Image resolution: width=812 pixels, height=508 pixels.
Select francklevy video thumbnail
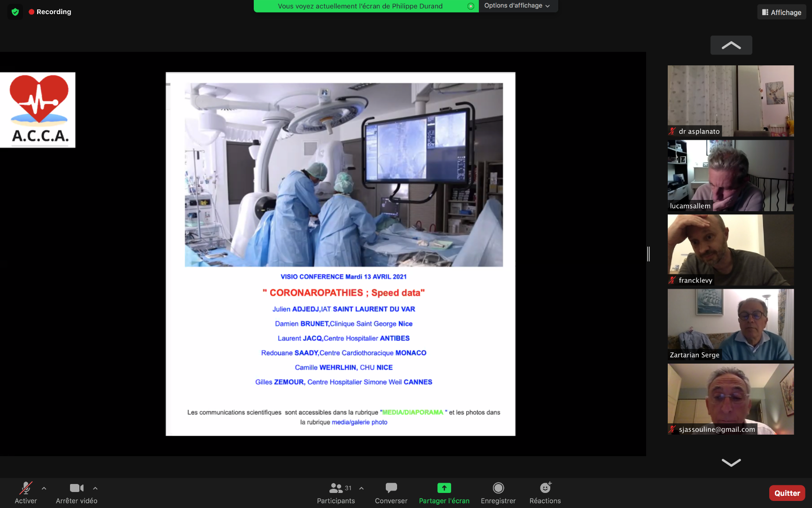[731, 250]
